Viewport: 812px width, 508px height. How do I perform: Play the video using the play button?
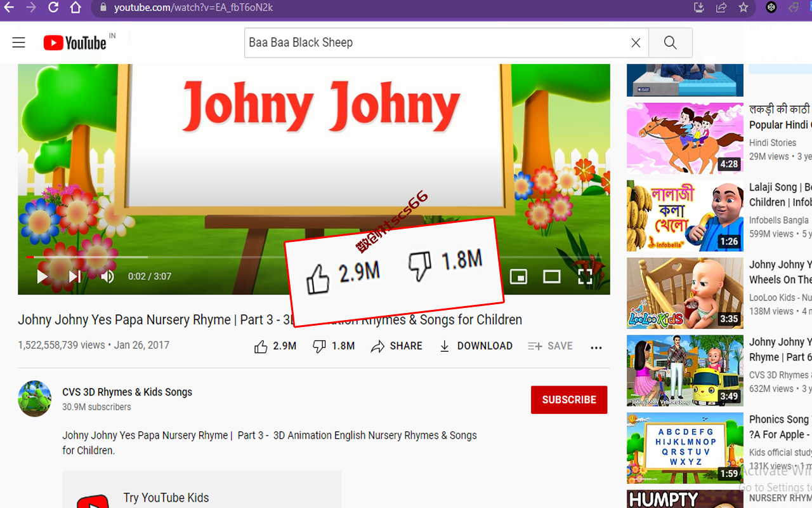42,276
